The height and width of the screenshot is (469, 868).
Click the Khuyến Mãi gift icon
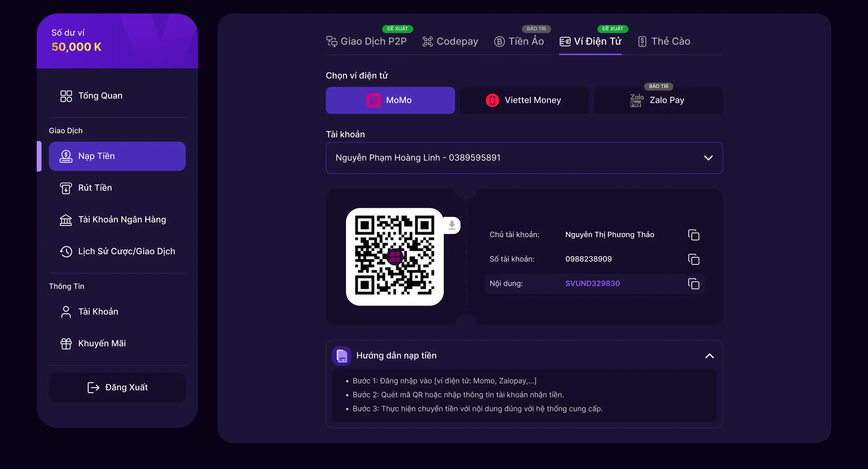tap(66, 343)
